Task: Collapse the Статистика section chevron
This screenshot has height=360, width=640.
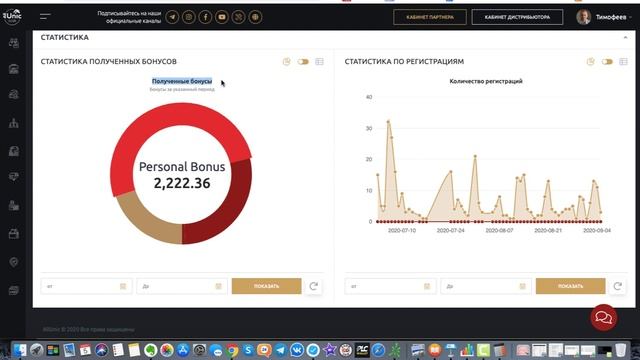Action: pyautogui.click(x=625, y=38)
